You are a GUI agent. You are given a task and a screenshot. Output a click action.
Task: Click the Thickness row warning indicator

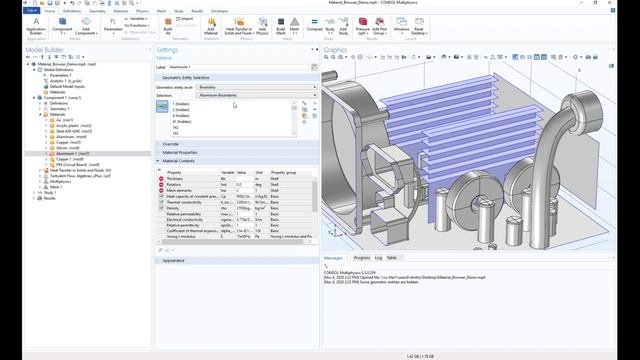pos(161,179)
